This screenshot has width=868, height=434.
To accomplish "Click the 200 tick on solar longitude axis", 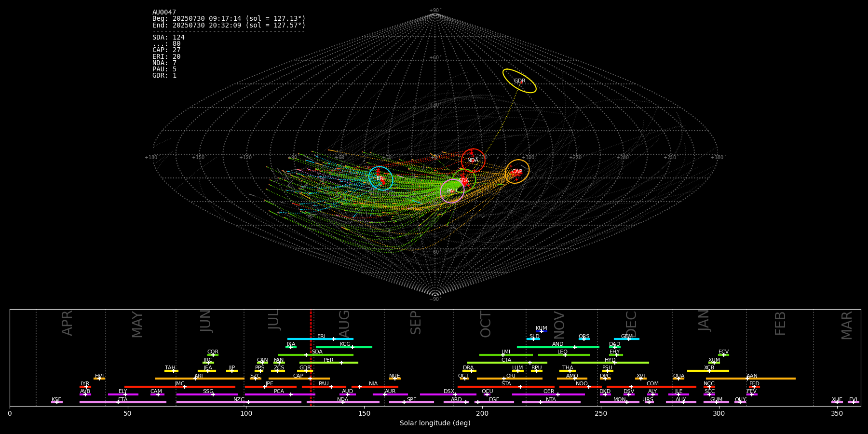I will coord(482,413).
